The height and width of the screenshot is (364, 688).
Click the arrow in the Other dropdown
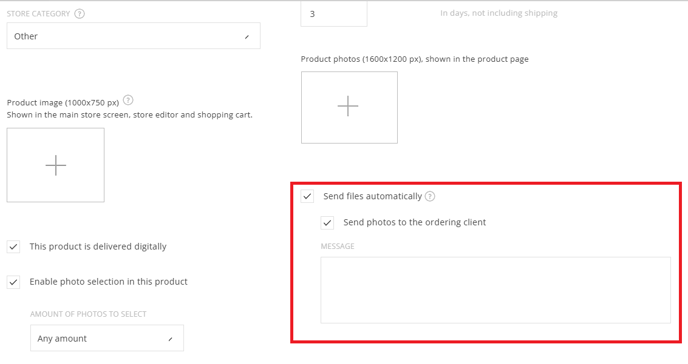pos(247,37)
